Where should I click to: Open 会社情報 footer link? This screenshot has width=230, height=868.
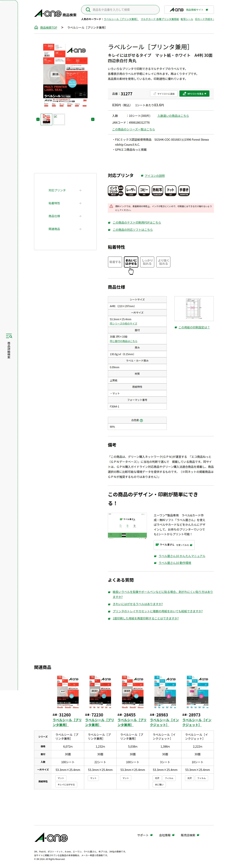[167, 835]
